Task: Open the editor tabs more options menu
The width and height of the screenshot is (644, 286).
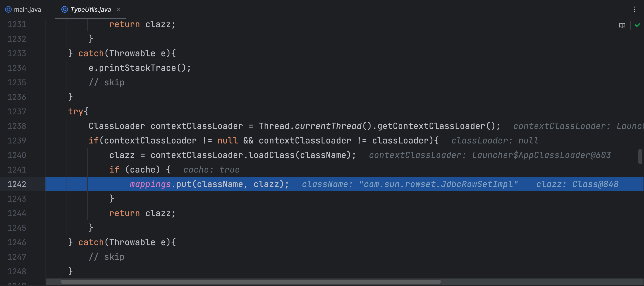Action: coord(634,10)
